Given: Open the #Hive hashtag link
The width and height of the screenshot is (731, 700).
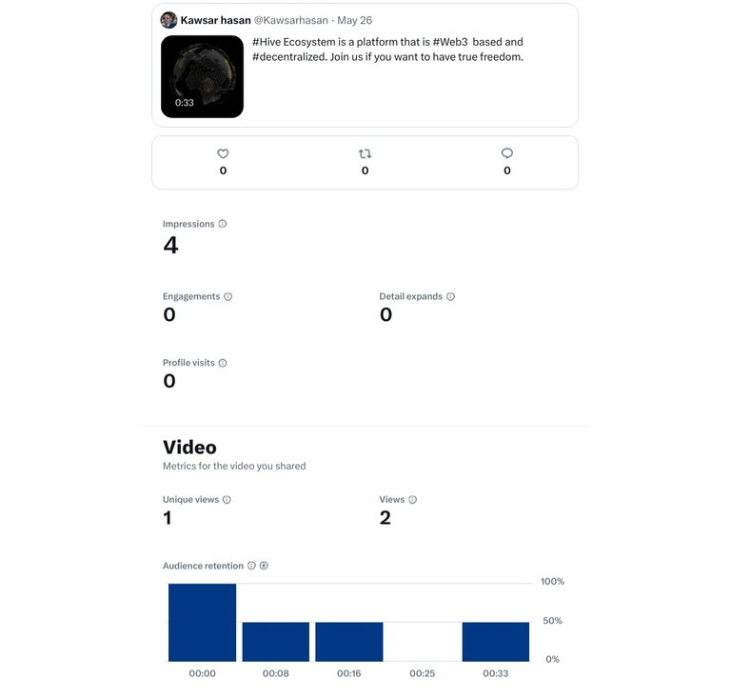Looking at the screenshot, I should coord(267,42).
